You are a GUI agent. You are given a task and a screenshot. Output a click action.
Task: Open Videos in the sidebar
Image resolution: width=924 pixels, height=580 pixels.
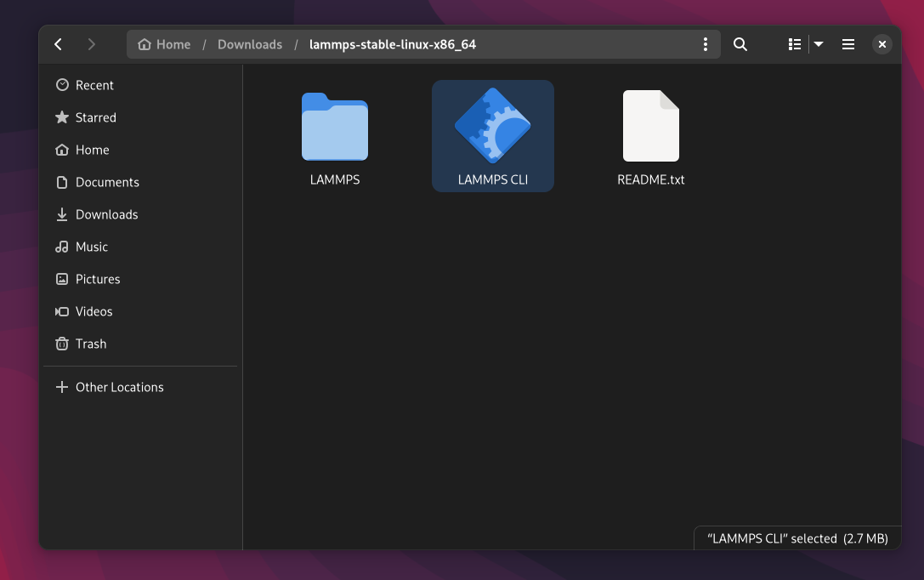tap(141, 311)
